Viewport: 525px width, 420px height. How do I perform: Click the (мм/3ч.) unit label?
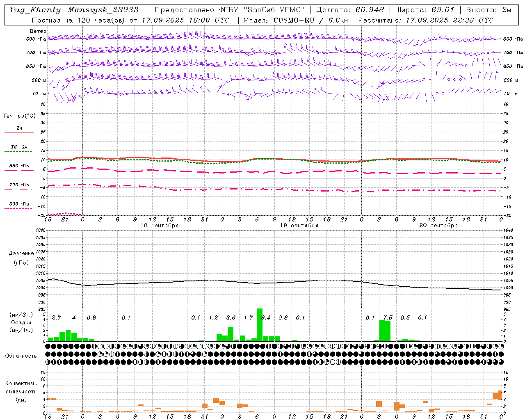pos(21,315)
